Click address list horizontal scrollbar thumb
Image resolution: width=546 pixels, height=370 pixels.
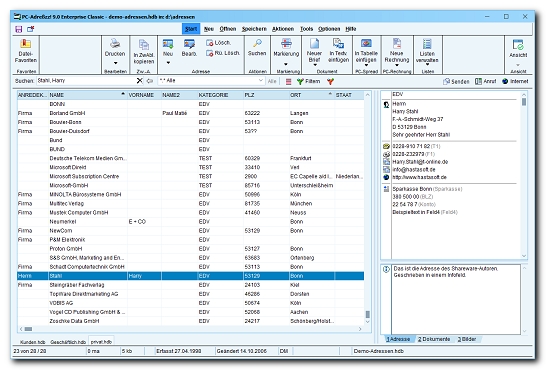(29, 329)
